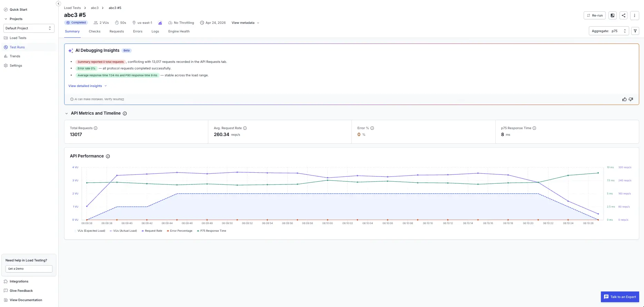Click info icon beside Error %
The height and width of the screenshot is (307, 644).
(x=372, y=128)
